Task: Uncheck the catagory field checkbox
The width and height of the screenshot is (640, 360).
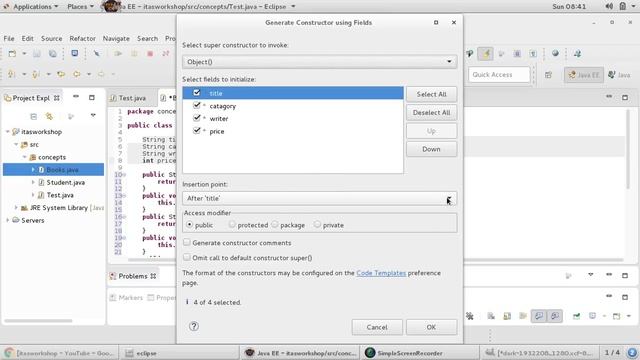Action: pyautogui.click(x=197, y=105)
